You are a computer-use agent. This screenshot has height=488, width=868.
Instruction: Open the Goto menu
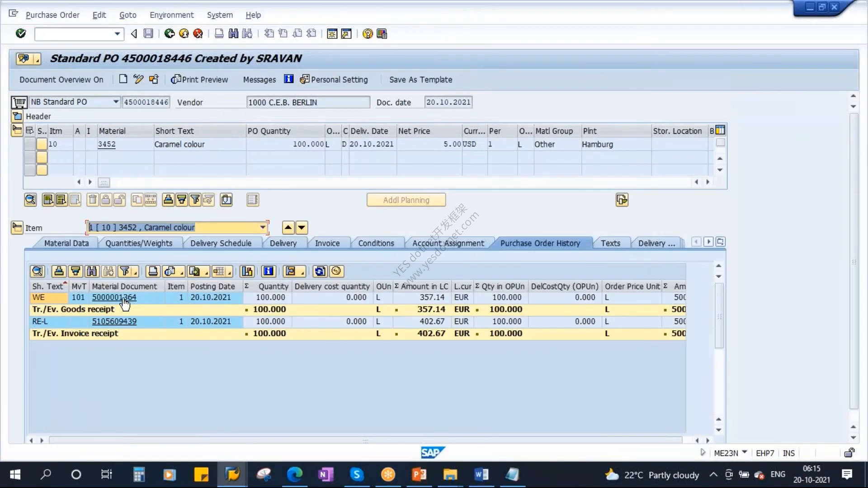[x=127, y=15]
